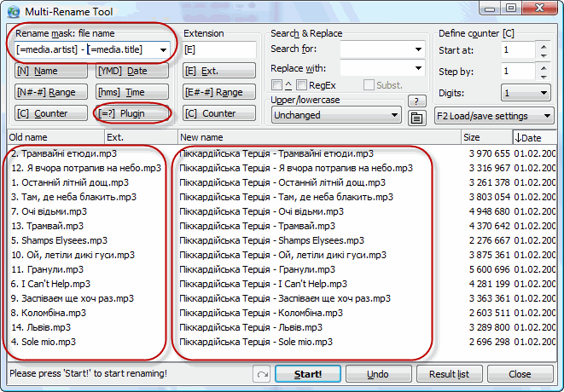
Task: Open the edit names list icon button
Action: pos(417,118)
